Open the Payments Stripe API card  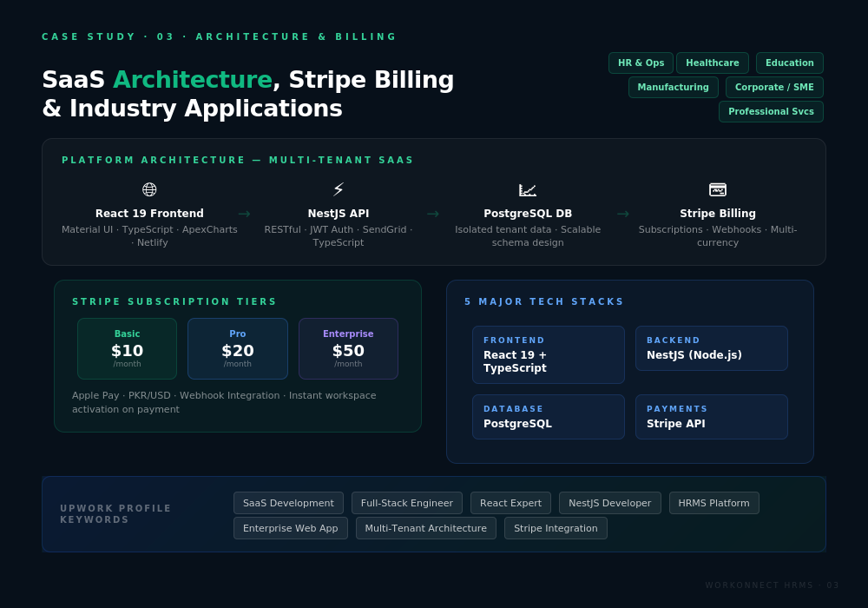(x=712, y=417)
